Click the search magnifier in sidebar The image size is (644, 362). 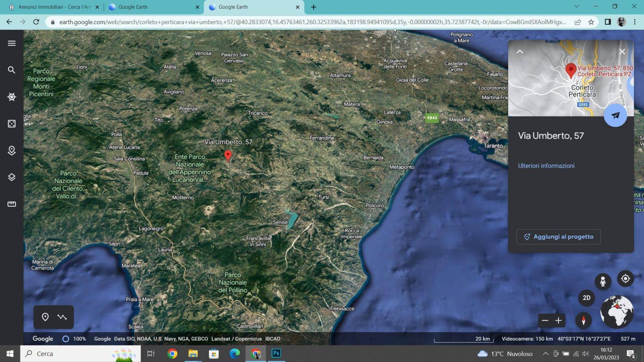[x=11, y=70]
